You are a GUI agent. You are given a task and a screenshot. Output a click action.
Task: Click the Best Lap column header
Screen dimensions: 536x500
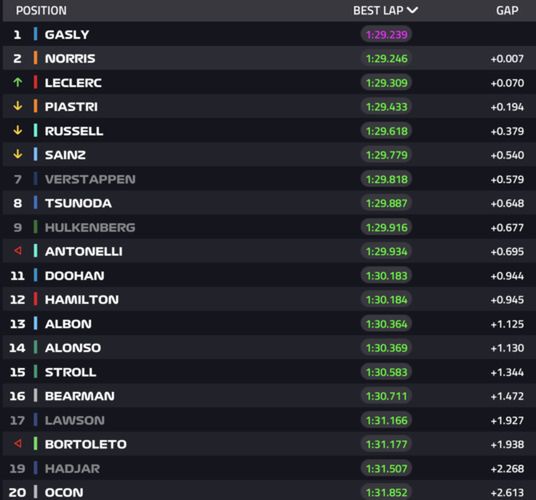click(385, 11)
